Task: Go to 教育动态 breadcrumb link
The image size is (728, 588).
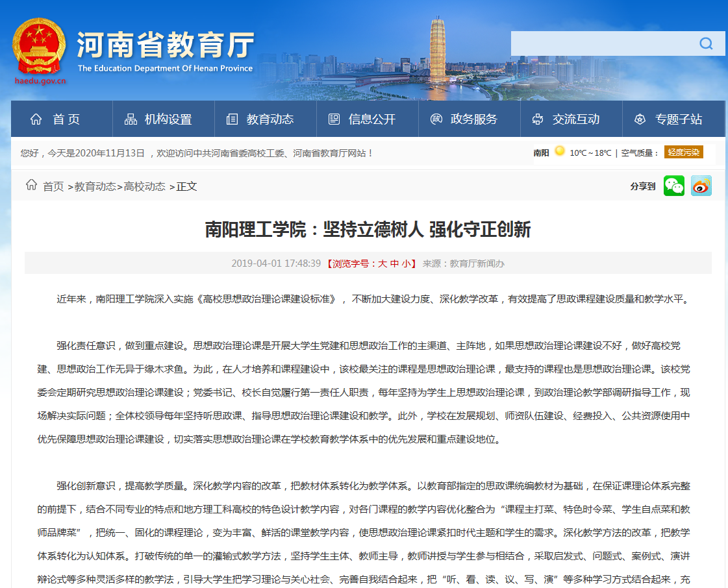Action: pos(95,186)
